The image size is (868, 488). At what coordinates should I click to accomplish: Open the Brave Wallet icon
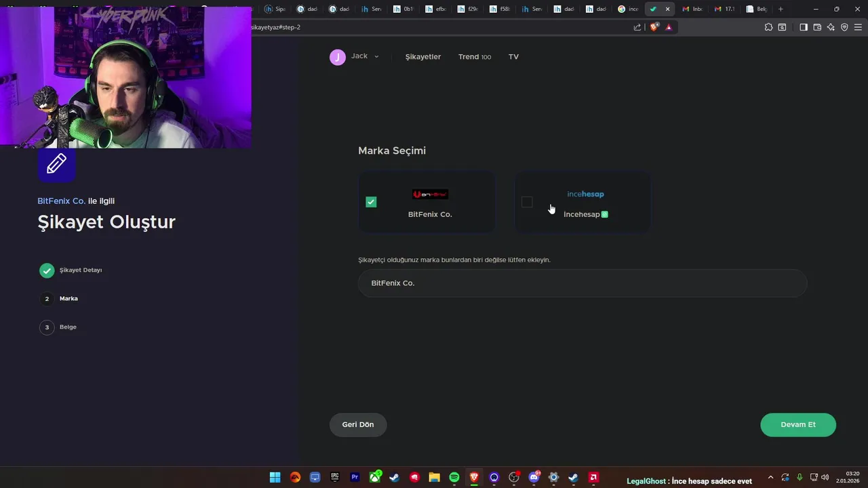click(x=817, y=27)
